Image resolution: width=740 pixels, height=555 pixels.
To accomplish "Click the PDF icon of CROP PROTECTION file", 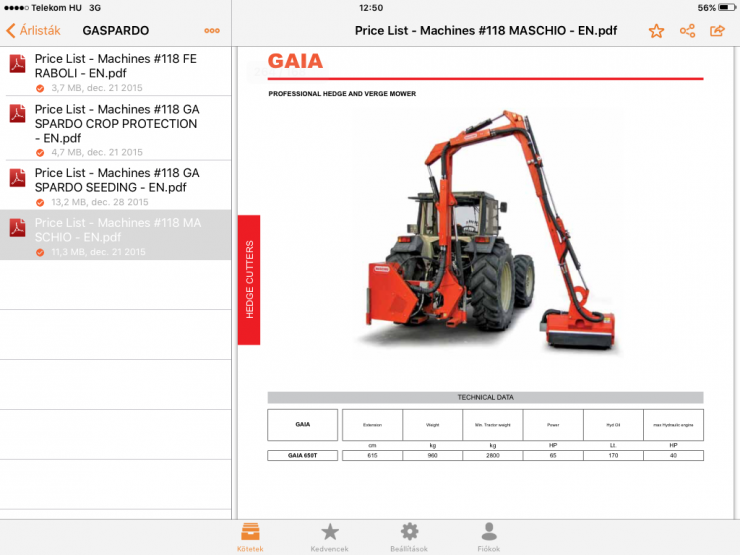I will 17,114.
